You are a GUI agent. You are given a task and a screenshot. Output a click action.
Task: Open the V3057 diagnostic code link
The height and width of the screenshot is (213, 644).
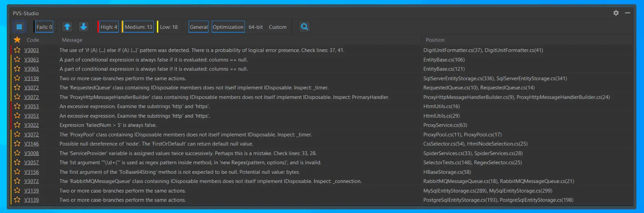tap(32, 163)
